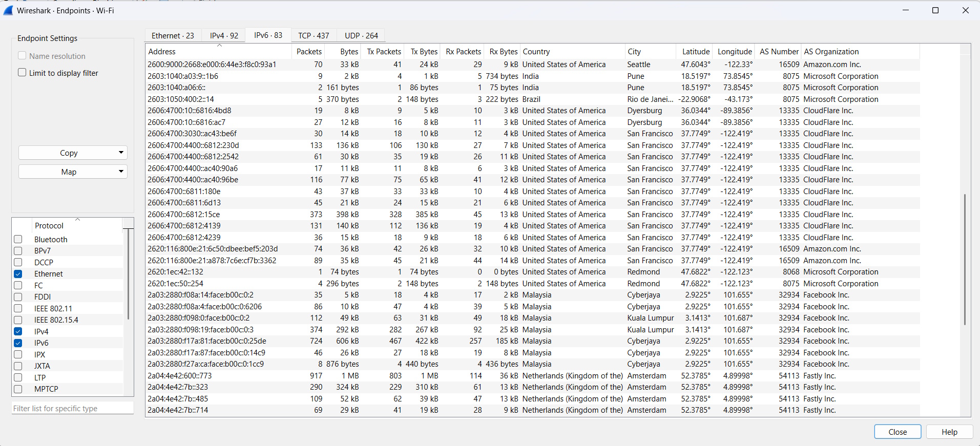
Task: Sort by the Packets column header
Action: tap(309, 51)
